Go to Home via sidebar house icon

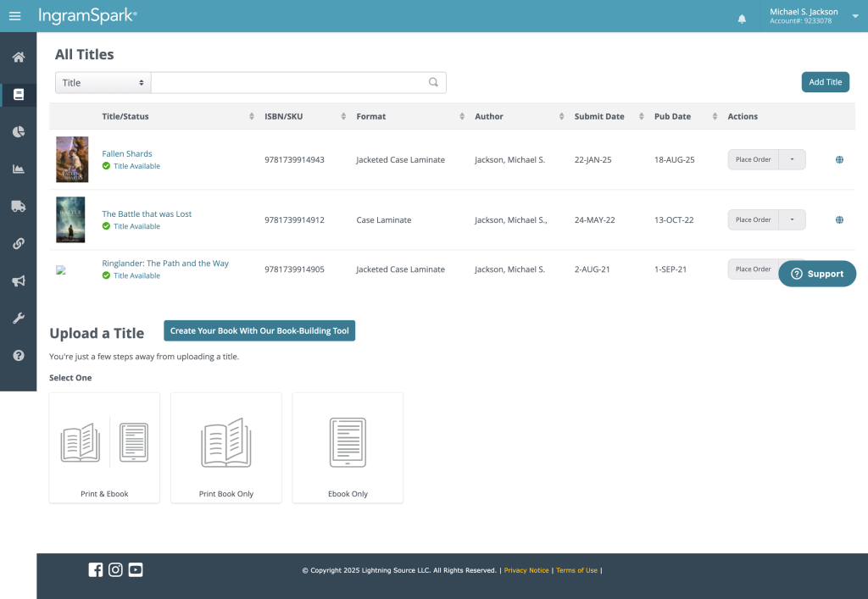tap(18, 58)
